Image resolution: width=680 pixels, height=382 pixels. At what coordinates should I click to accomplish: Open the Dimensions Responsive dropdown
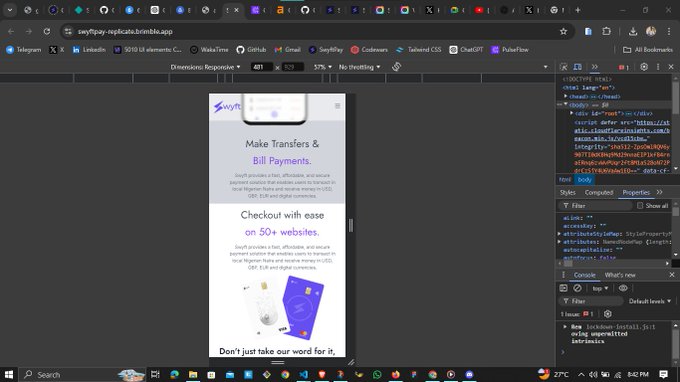(205, 67)
